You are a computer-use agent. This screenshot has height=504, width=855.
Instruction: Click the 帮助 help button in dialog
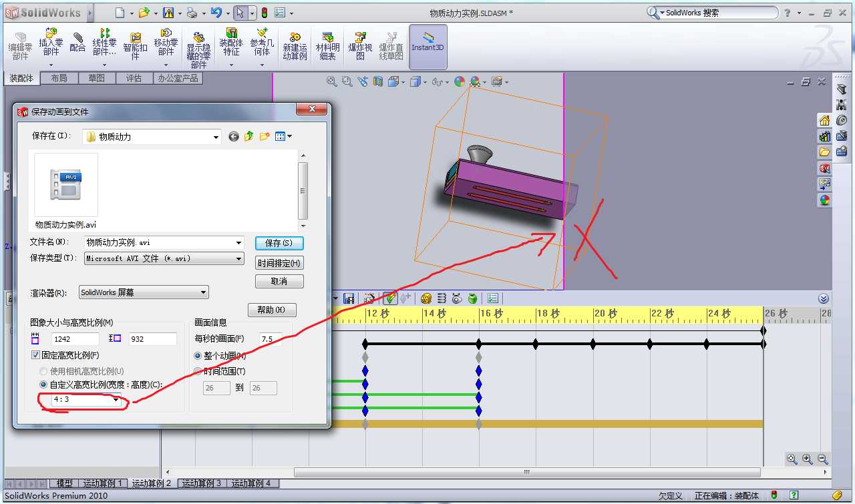[x=272, y=310]
